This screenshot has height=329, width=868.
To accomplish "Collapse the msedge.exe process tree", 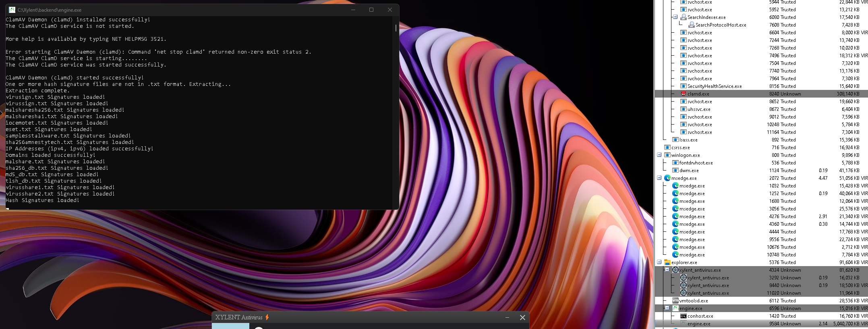I will point(659,178).
